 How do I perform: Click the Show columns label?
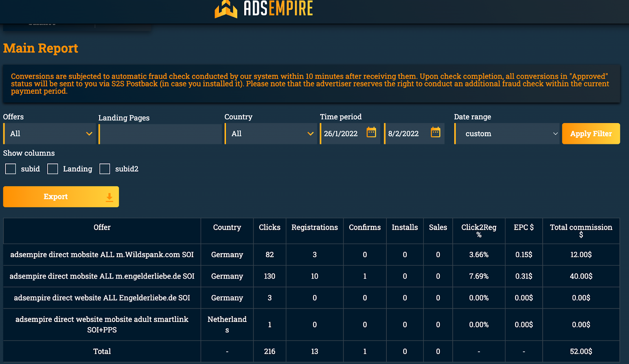[x=29, y=153]
